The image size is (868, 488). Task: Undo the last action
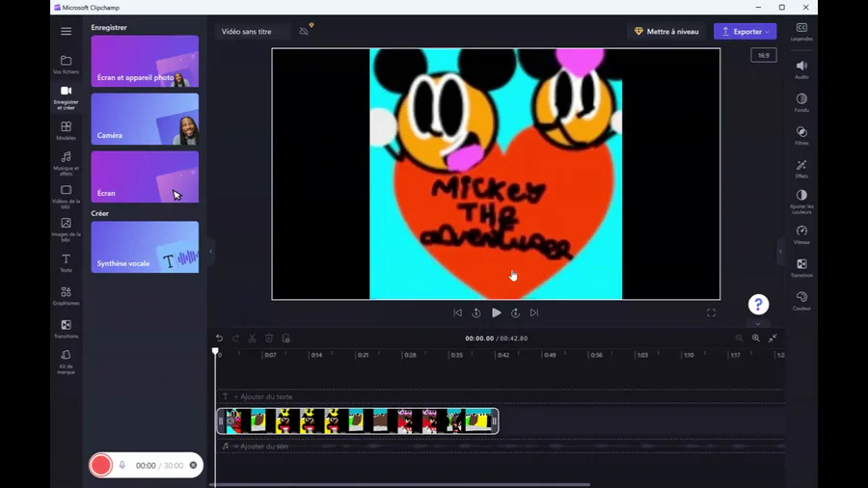tap(219, 339)
